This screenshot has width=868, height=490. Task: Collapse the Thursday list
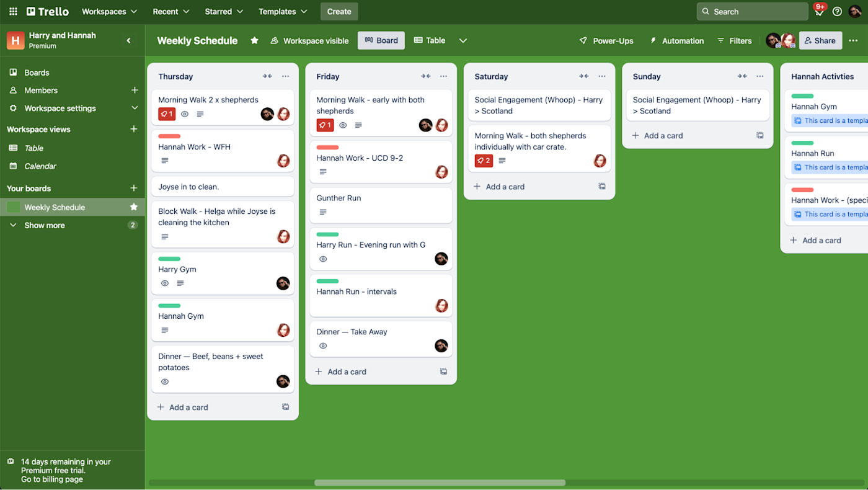[x=267, y=76]
